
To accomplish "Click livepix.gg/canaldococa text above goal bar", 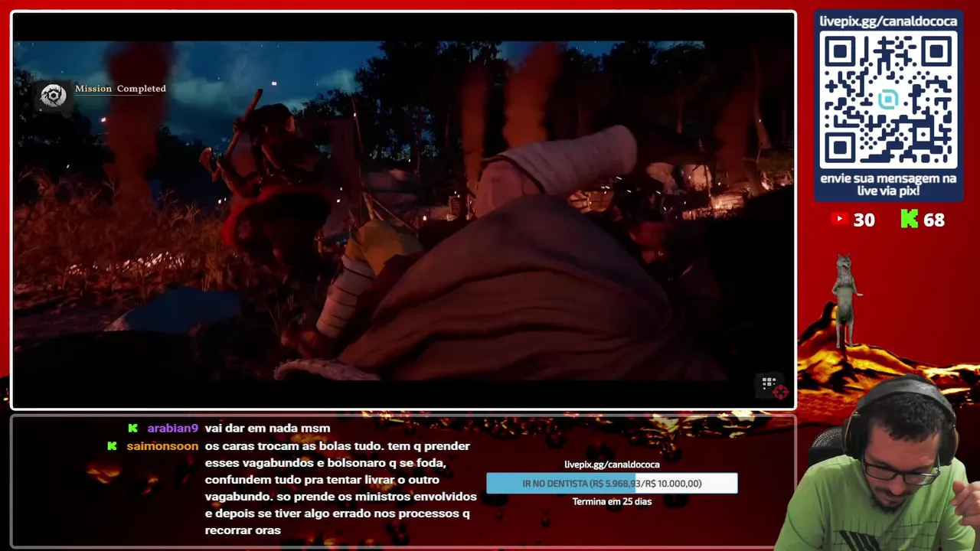I will coord(612,465).
